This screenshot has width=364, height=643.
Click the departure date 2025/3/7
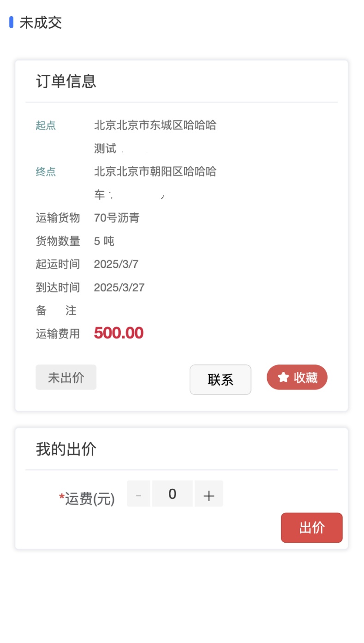[x=116, y=264]
